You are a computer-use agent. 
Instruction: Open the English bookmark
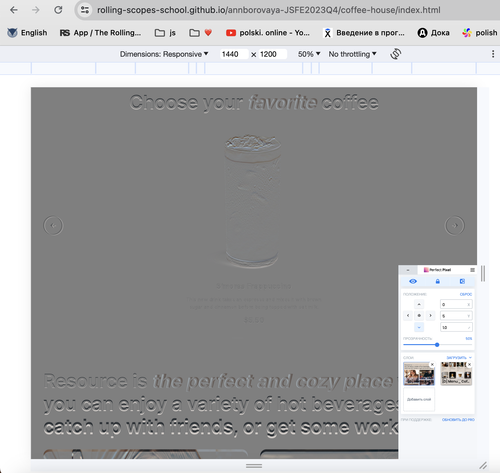[27, 33]
